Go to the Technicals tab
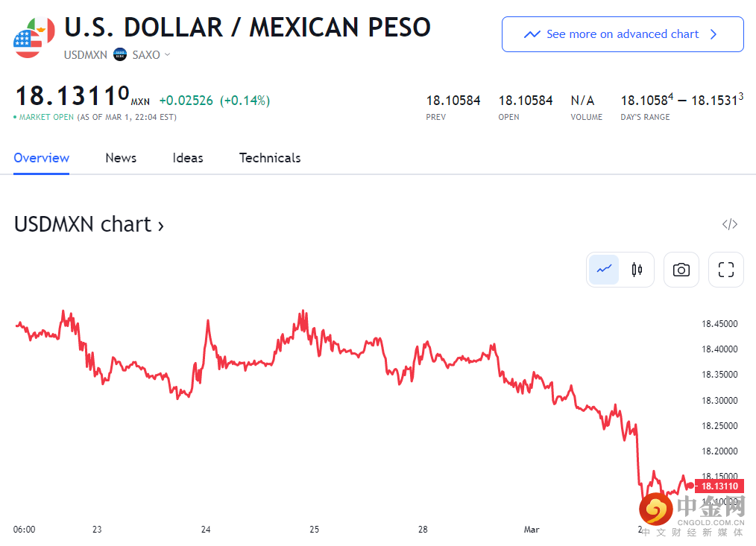756x546 pixels. (270, 158)
